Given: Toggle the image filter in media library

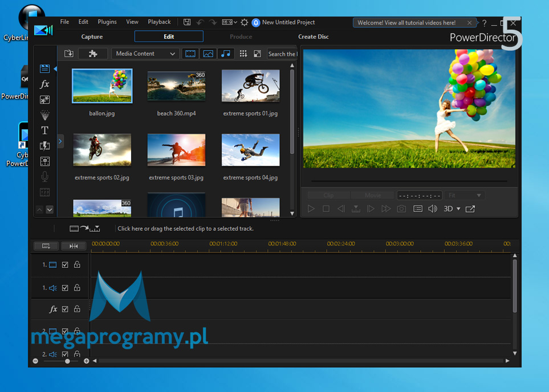Looking at the screenshot, I should (208, 54).
